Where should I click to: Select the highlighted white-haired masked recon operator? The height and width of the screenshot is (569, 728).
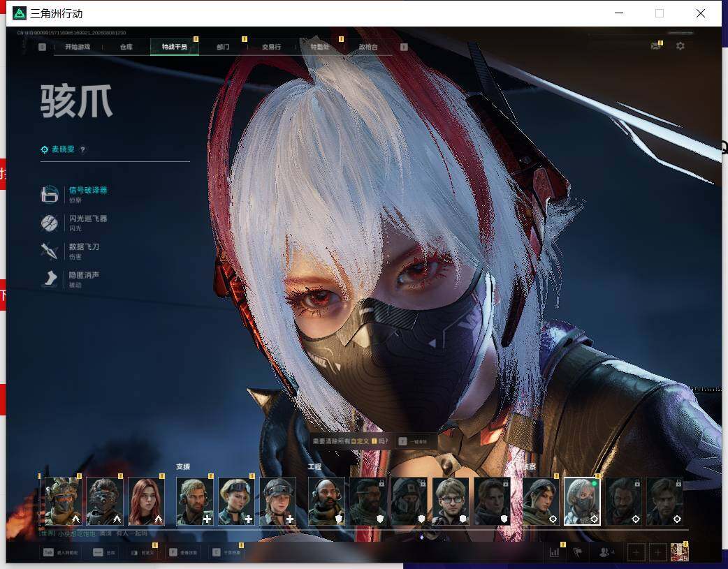pyautogui.click(x=582, y=501)
